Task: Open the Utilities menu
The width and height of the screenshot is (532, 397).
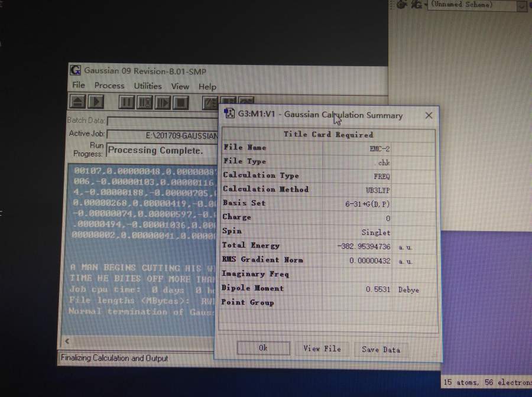Action: (148, 86)
